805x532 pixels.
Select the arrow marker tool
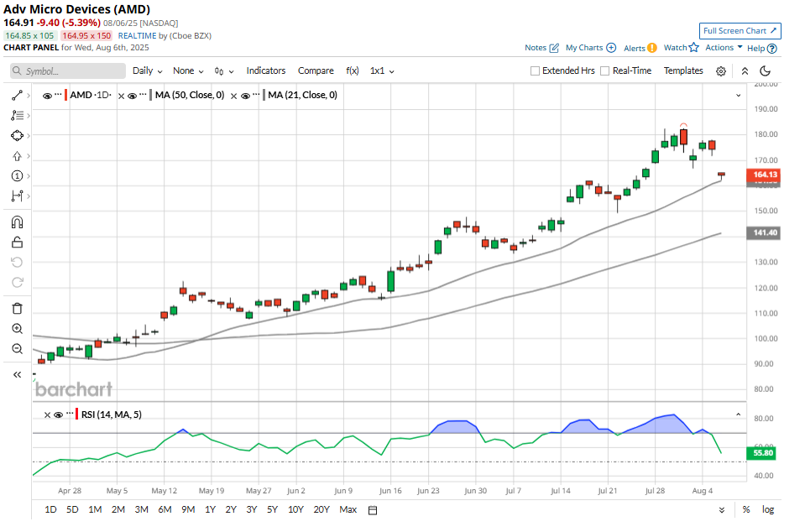pos(17,156)
